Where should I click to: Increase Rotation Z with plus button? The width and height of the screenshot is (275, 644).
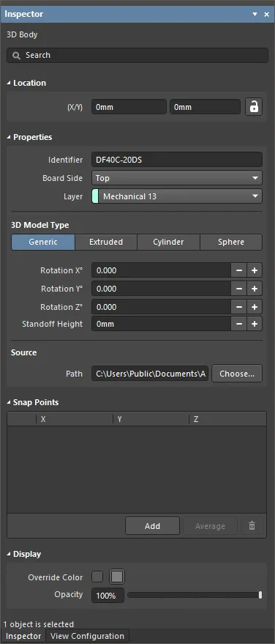pyautogui.click(x=255, y=307)
